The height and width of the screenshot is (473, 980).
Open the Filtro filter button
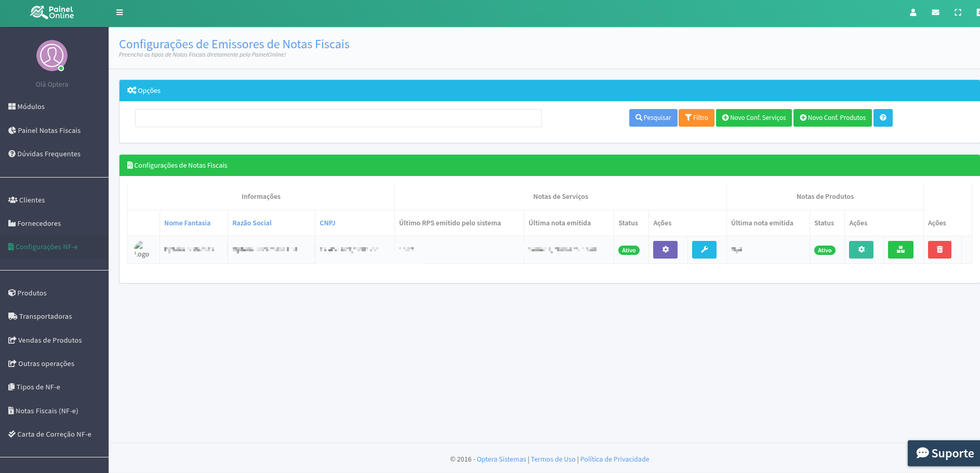point(696,118)
